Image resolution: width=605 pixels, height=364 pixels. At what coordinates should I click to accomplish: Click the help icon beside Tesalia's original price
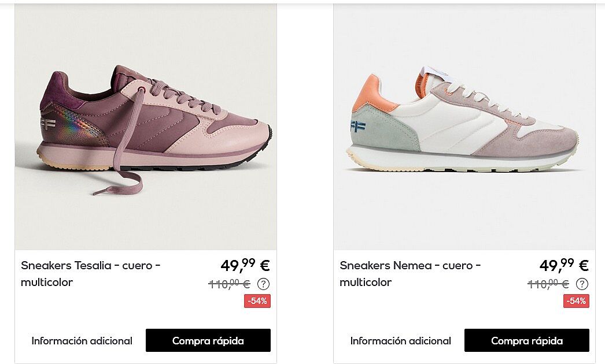(263, 284)
